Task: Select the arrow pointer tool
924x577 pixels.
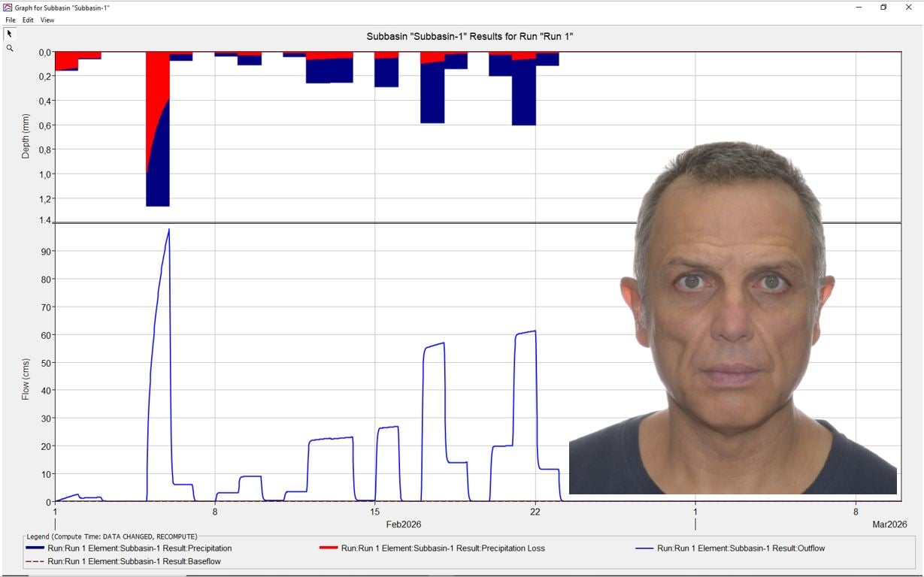Action: click(x=10, y=34)
